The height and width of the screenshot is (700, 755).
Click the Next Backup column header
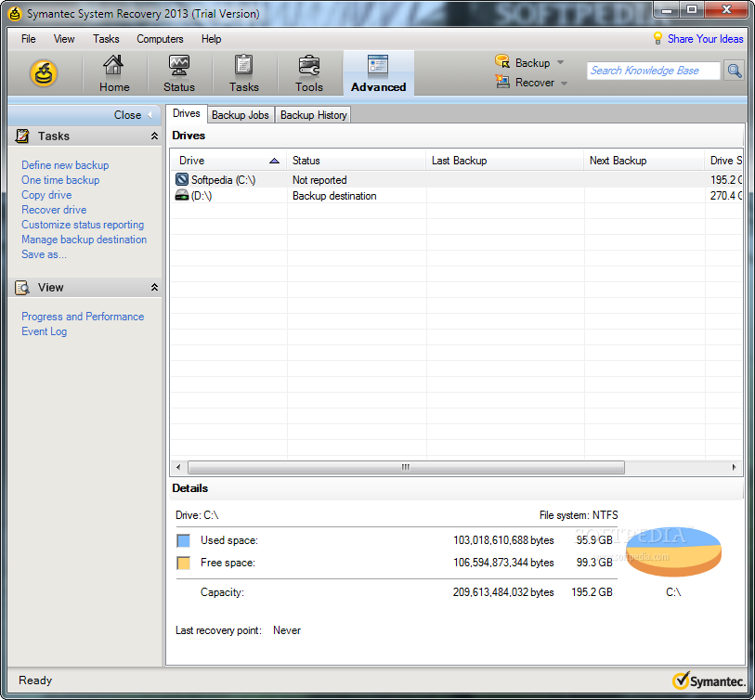644,161
